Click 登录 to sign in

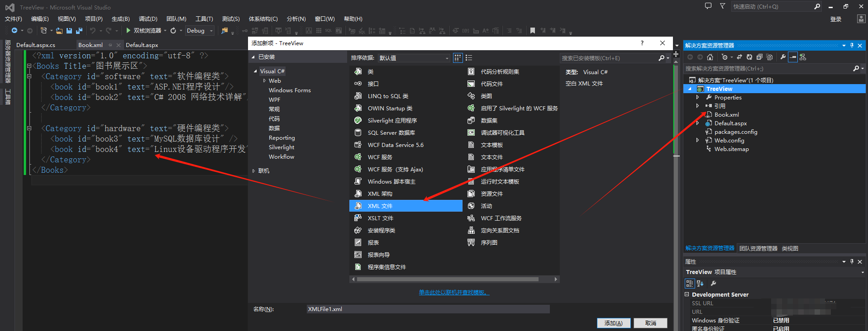click(835, 19)
